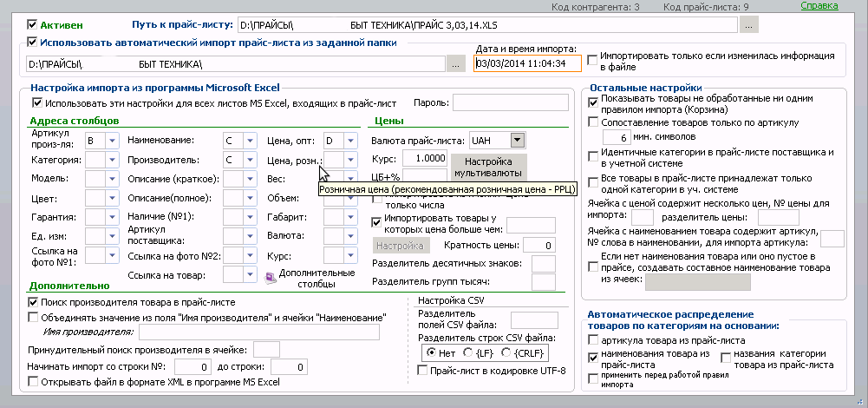Click the Имя производителя text field
Viewport: 868px width, 408px height.
pos(259,332)
